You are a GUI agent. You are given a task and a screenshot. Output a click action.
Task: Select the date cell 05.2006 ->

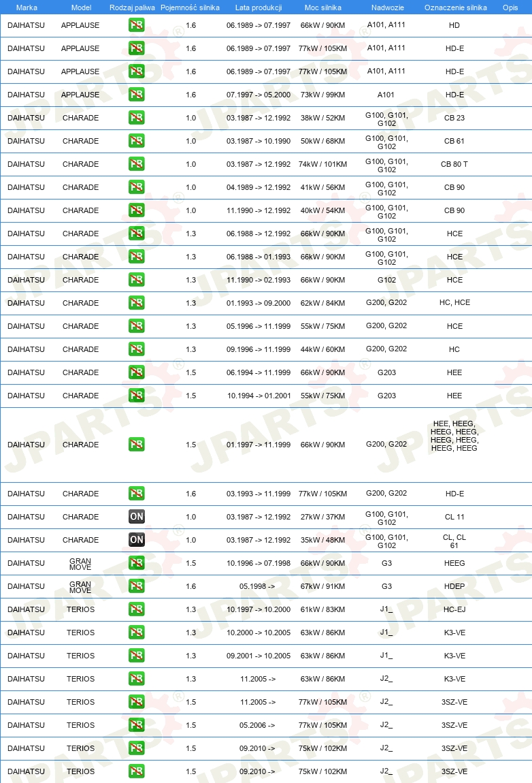(257, 725)
